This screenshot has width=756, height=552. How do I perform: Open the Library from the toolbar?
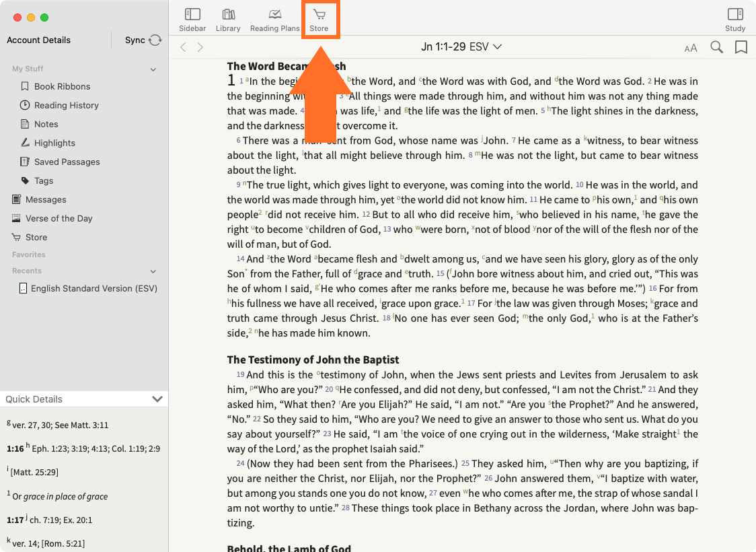[x=228, y=20]
